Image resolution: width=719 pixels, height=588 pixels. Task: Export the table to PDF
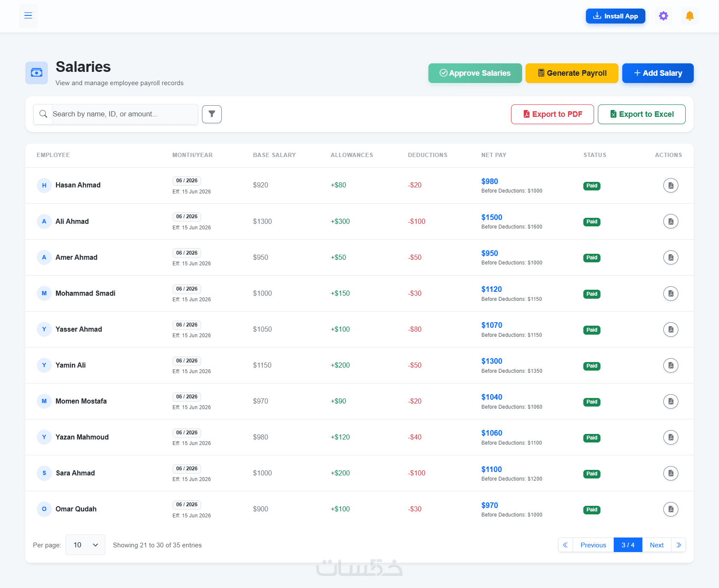(553, 114)
